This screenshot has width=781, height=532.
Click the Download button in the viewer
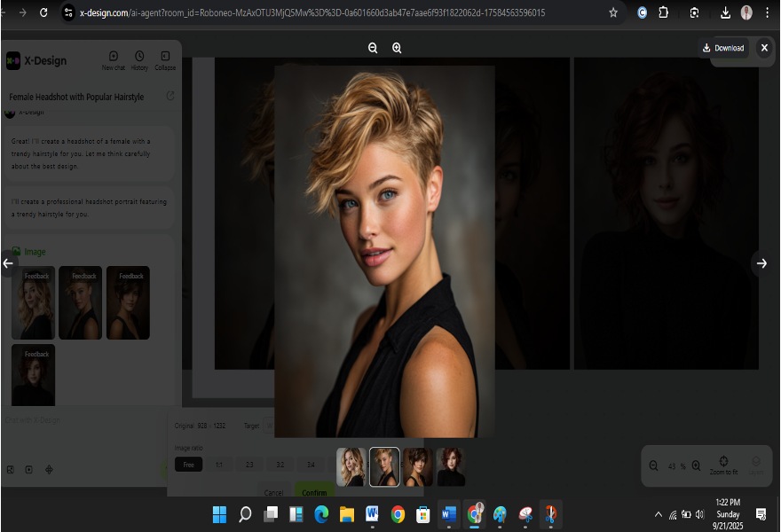[x=723, y=48]
